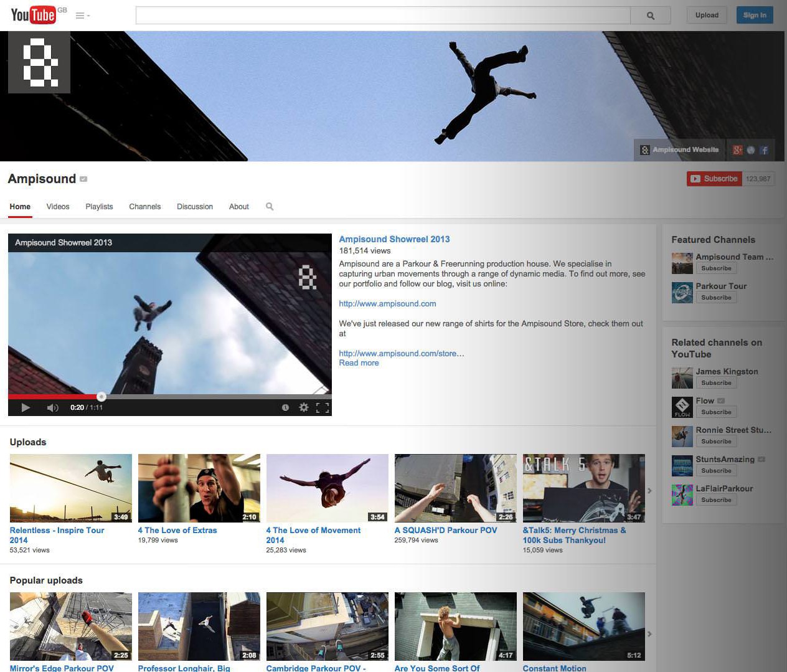Switch to the Videos tab
This screenshot has height=672, width=787.
tap(58, 207)
